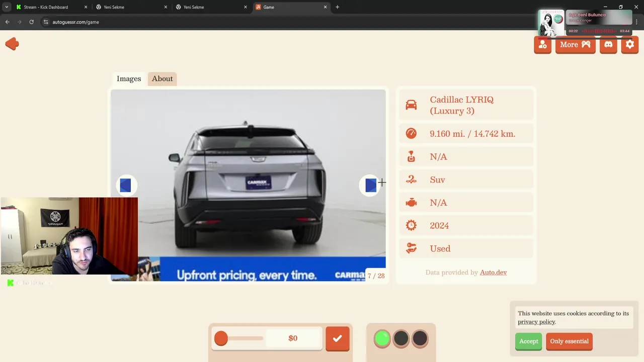Go back with browser back arrow
Viewport: 644px width, 362px height.
[8, 22]
